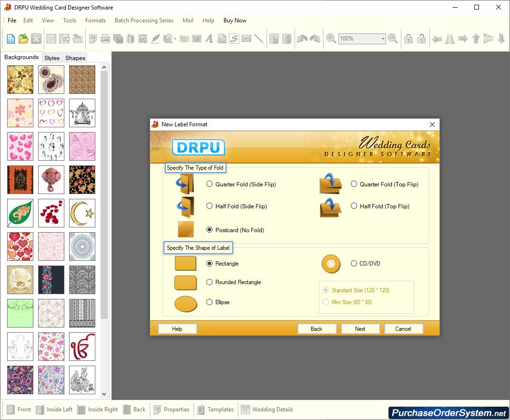Click the Next button in dialog
The image size is (510, 420).
(x=360, y=328)
